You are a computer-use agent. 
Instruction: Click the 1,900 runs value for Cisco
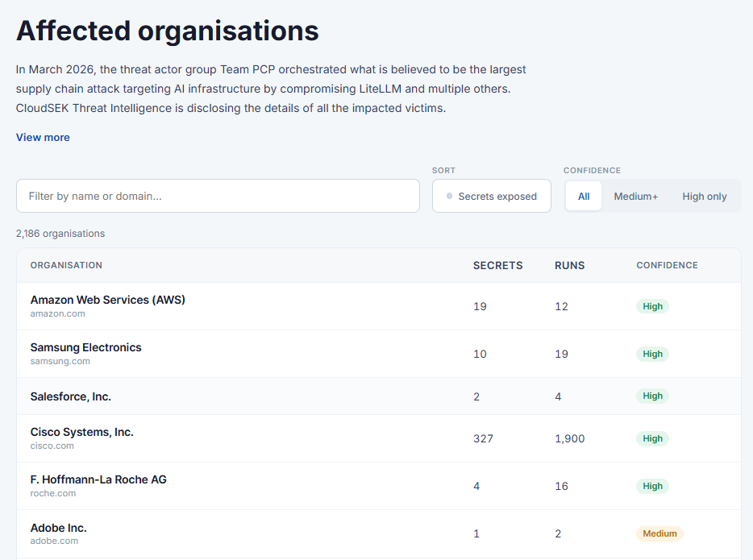click(569, 438)
